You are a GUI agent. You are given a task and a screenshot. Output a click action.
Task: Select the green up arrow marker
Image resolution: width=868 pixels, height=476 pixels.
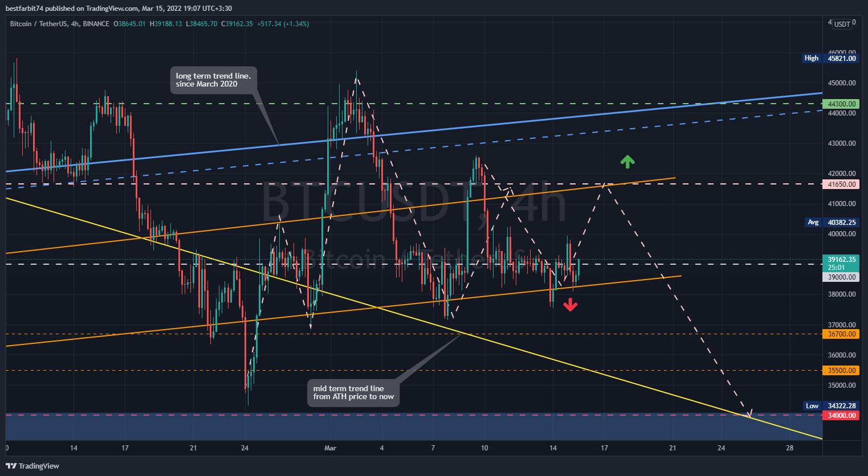coord(627,162)
